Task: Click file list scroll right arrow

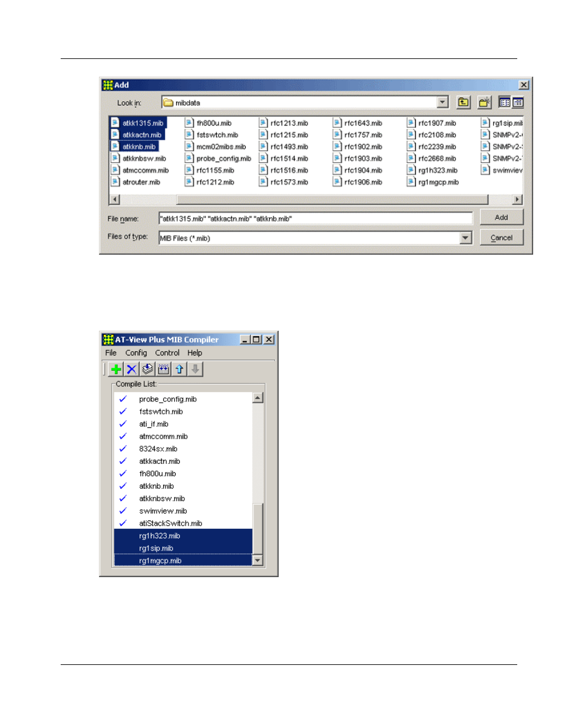Action: pyautogui.click(x=518, y=199)
